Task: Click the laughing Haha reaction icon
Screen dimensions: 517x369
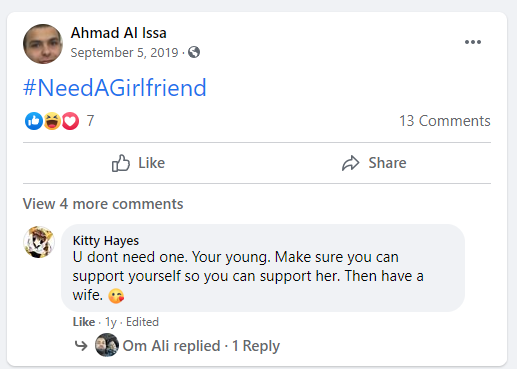Action: click(52, 121)
